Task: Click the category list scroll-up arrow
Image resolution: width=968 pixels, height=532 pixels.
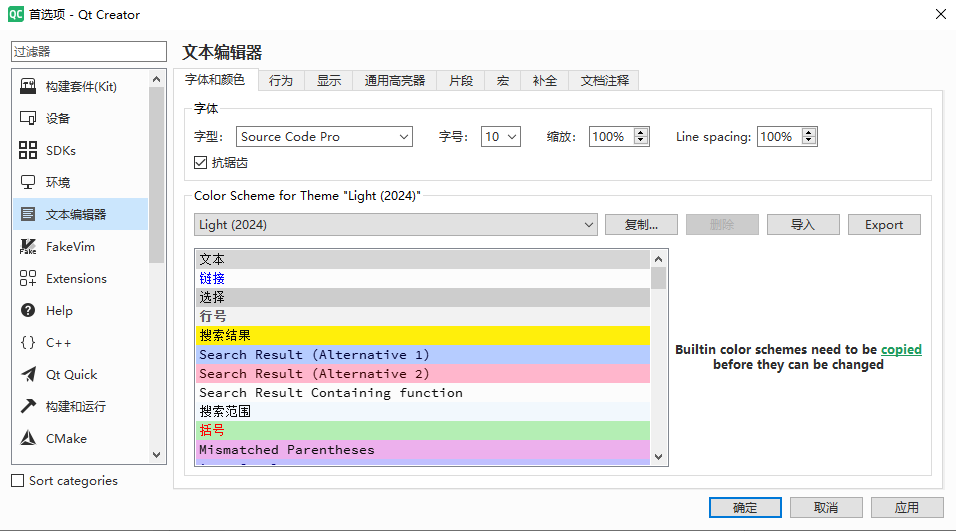Action: (x=157, y=79)
